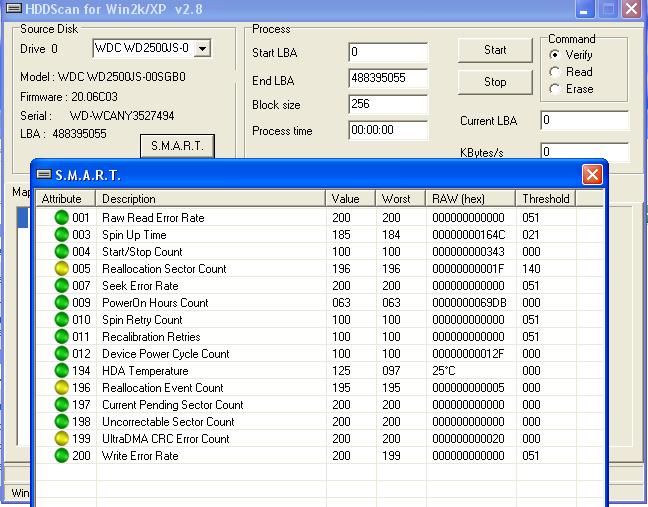Viewport: 648px width, 507px height.
Task: Click green icon for Current Pending Sector Count
Action: [62, 405]
